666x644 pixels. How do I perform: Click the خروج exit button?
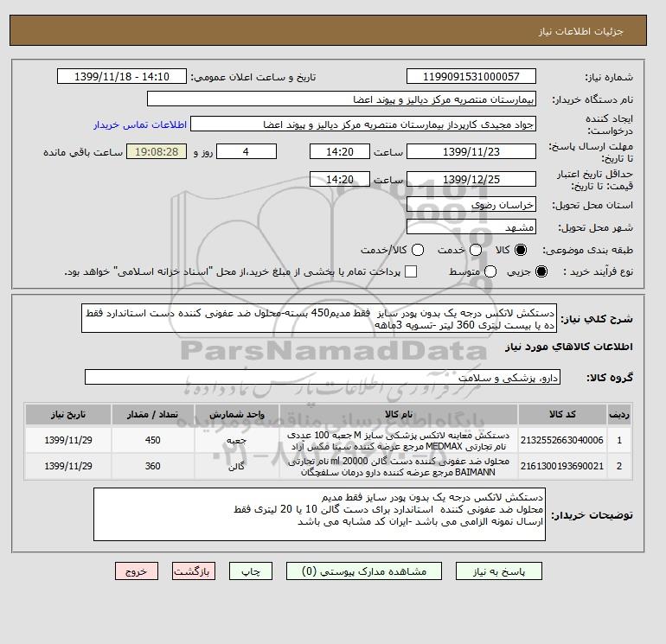137,571
